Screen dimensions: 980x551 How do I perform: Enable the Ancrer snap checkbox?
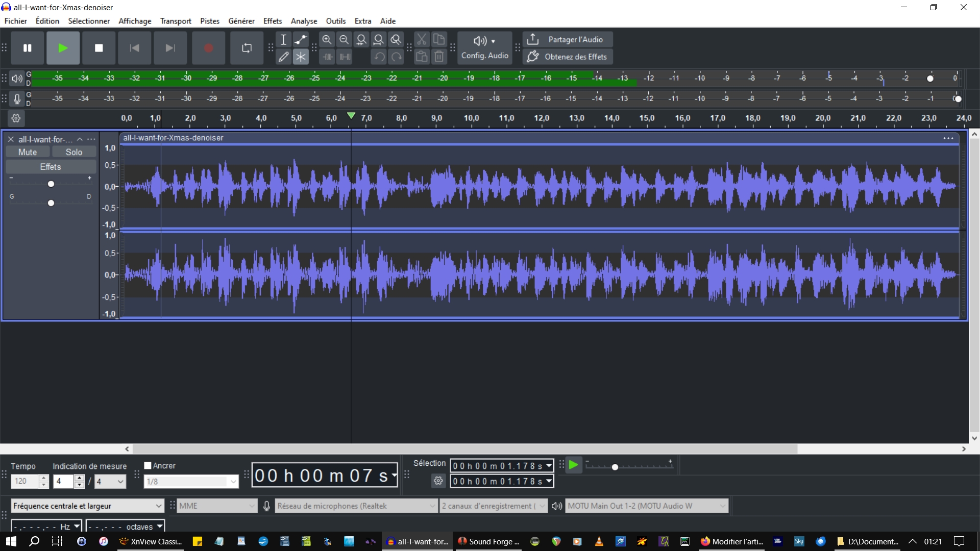pyautogui.click(x=148, y=465)
